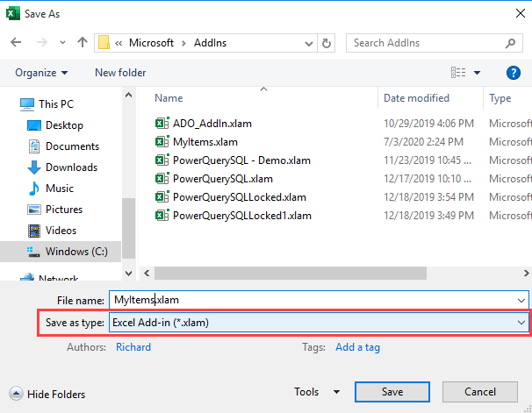Click the Cancel button

point(480,392)
